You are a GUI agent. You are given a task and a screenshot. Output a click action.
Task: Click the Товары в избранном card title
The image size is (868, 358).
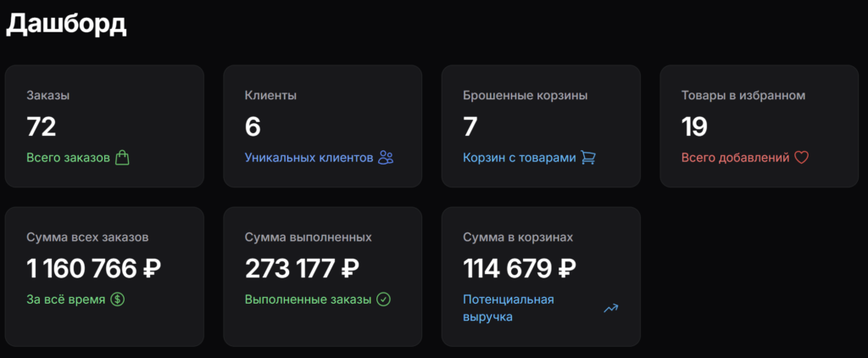[743, 96]
